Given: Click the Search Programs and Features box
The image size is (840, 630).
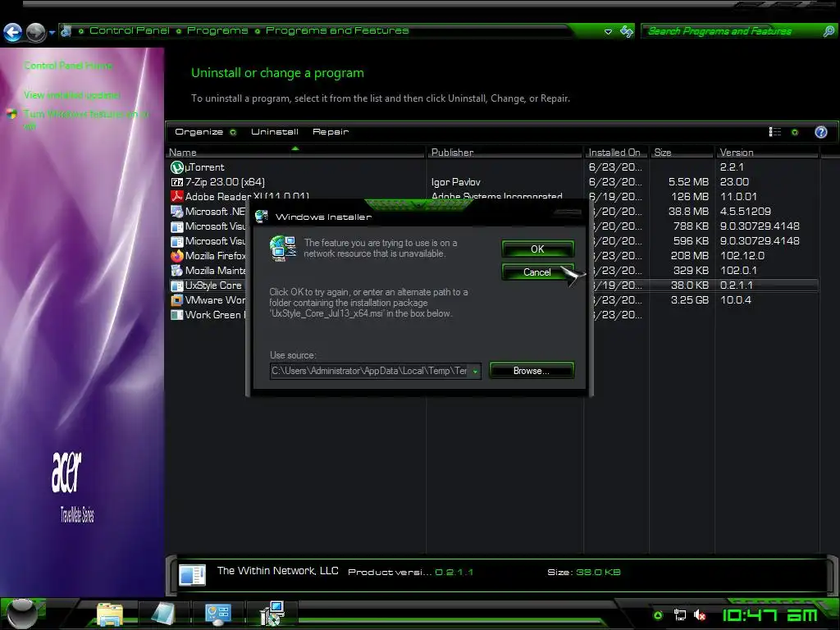Looking at the screenshot, I should [731, 31].
